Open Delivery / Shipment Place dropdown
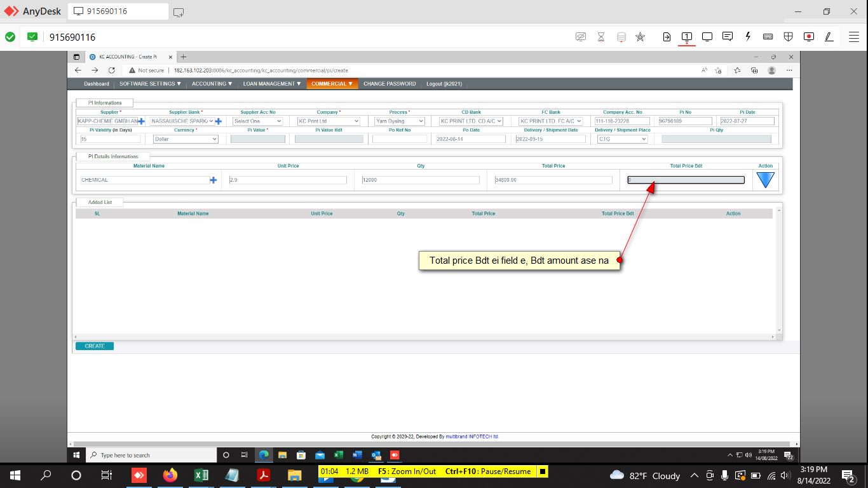The width and height of the screenshot is (868, 488). coord(623,139)
